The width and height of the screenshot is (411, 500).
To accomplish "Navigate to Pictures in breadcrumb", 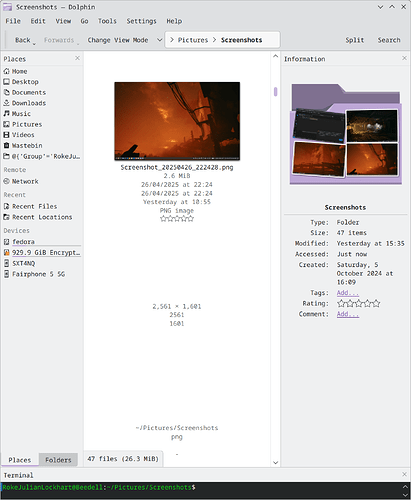I will point(193,40).
